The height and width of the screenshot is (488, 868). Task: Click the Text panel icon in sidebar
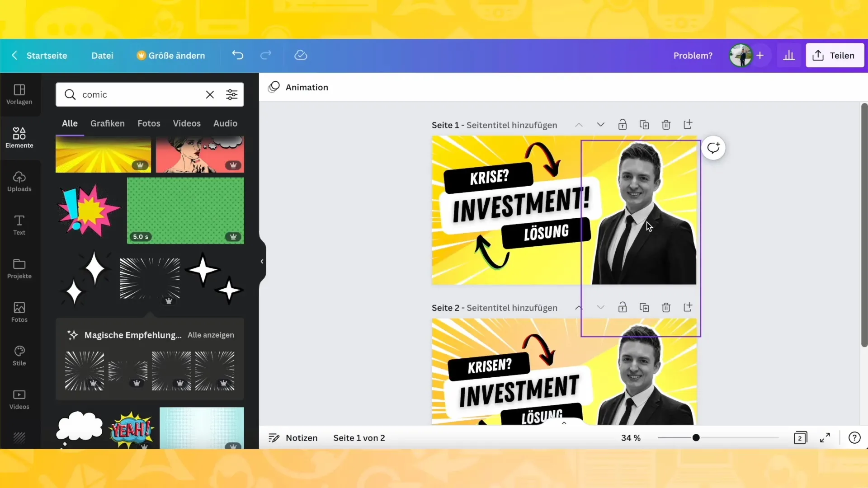pyautogui.click(x=19, y=225)
